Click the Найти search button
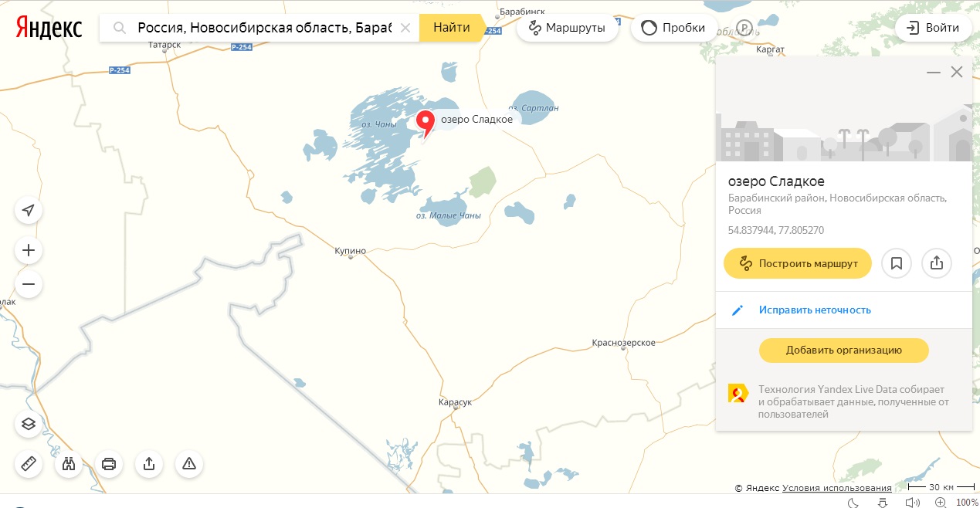Viewport: 980px width, 508px height. click(x=452, y=28)
